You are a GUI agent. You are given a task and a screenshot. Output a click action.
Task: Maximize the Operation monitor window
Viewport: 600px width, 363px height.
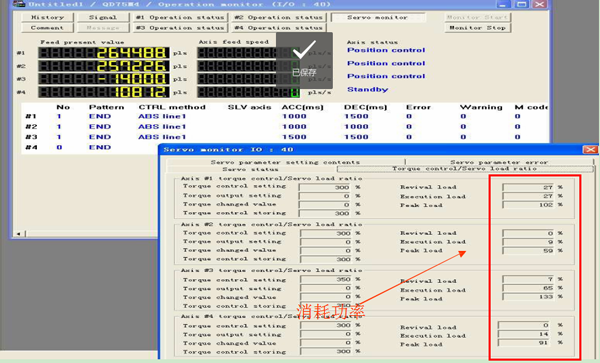coord(521,4)
